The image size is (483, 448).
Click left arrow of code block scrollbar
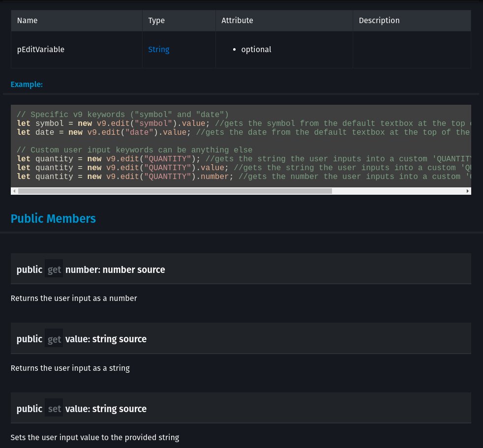click(14, 191)
